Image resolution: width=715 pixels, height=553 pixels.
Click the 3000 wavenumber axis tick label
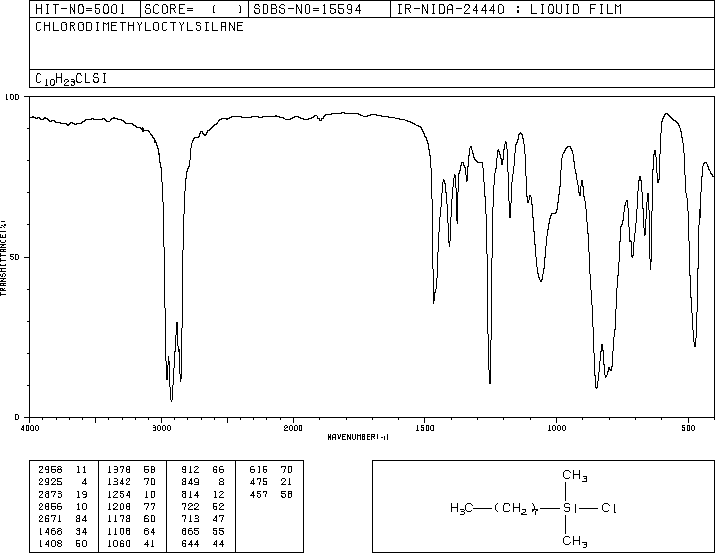[x=161, y=428]
